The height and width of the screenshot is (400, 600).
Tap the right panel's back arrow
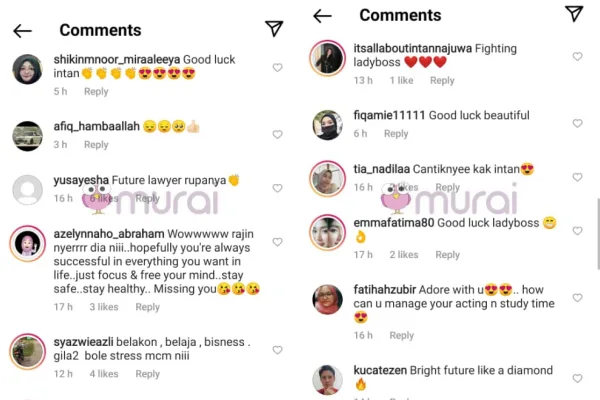click(322, 16)
